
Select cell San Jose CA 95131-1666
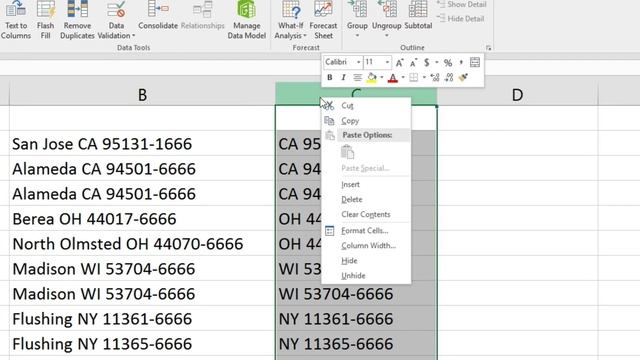point(142,144)
